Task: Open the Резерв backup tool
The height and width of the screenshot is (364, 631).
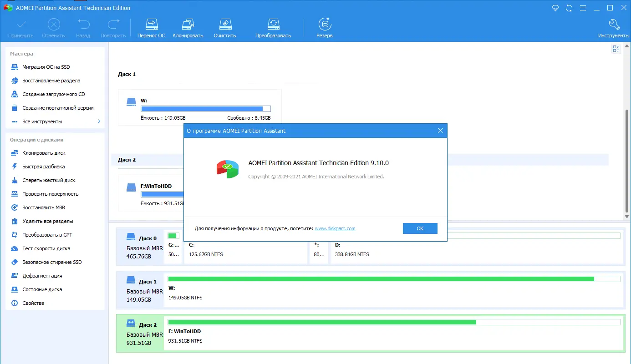Action: (x=324, y=27)
